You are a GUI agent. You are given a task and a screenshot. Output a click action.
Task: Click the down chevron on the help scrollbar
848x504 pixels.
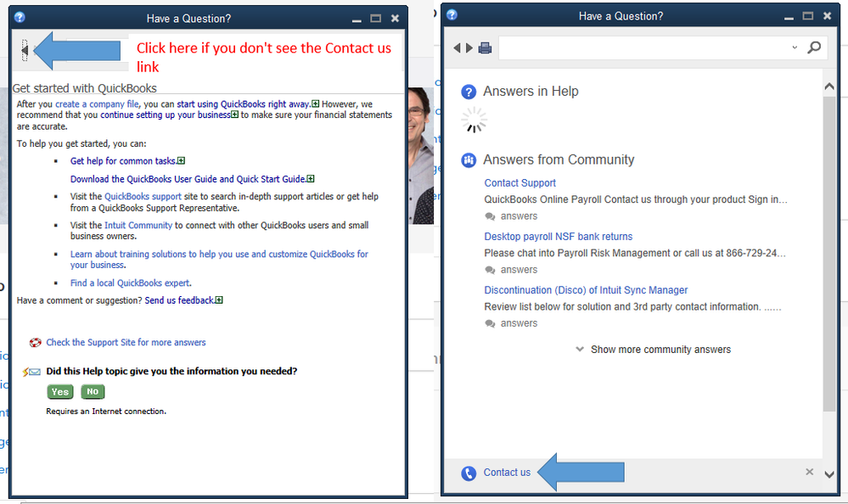click(x=829, y=474)
